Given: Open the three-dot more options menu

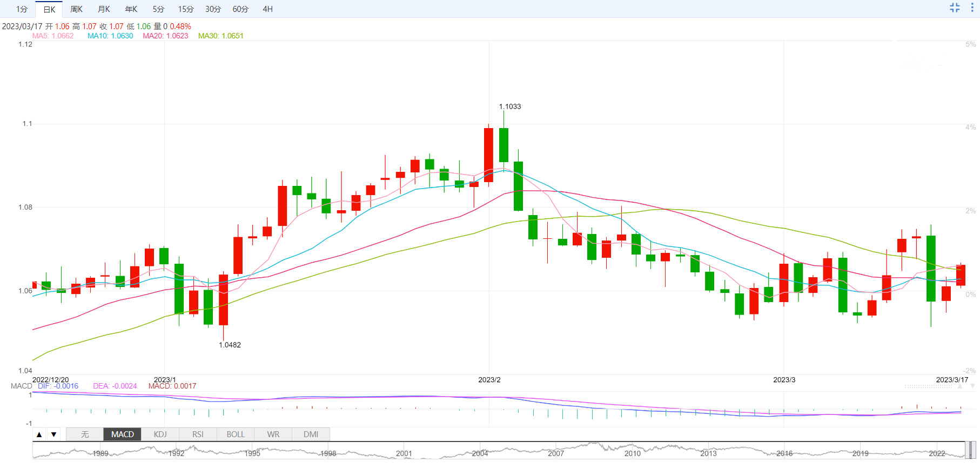Looking at the screenshot, I should (x=972, y=8).
